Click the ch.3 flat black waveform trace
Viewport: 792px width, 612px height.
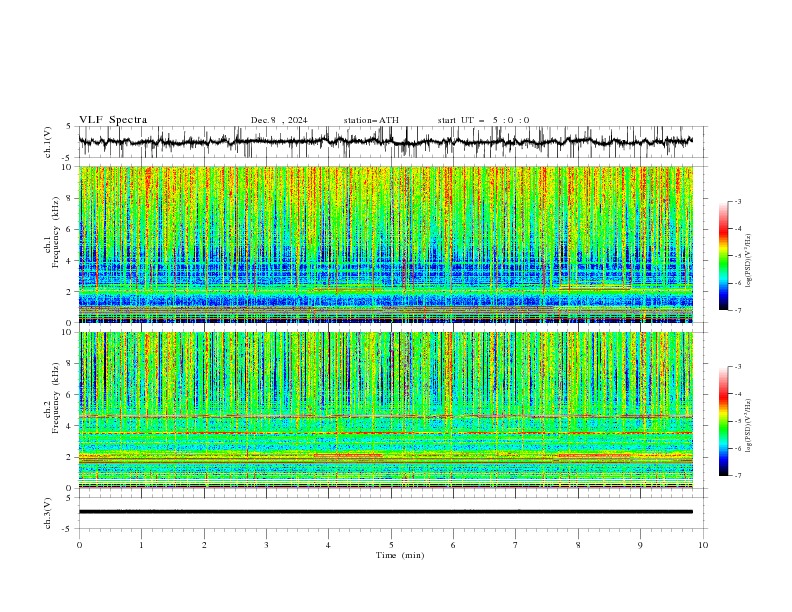(385, 512)
